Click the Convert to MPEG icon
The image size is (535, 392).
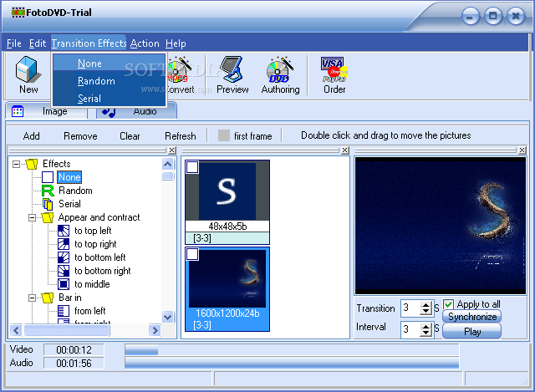point(179,70)
